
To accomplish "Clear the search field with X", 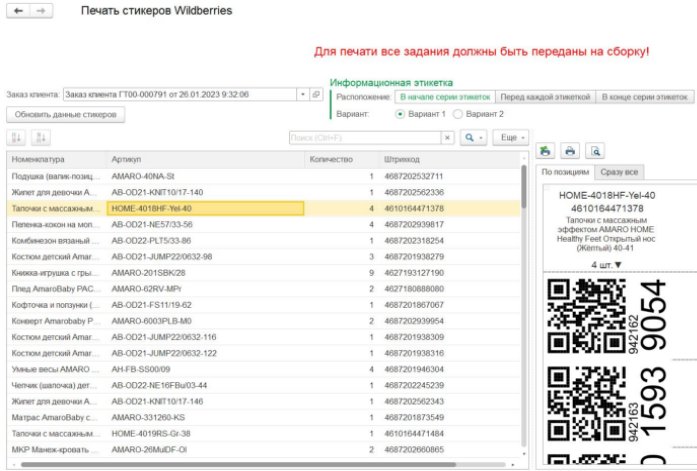I will coord(448,137).
